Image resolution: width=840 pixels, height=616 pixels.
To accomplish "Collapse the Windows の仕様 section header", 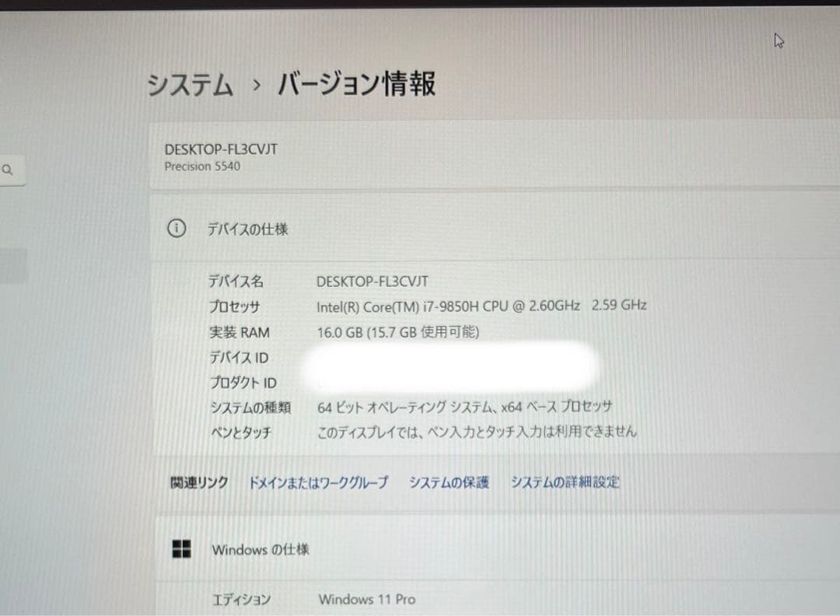I will tap(499, 549).
